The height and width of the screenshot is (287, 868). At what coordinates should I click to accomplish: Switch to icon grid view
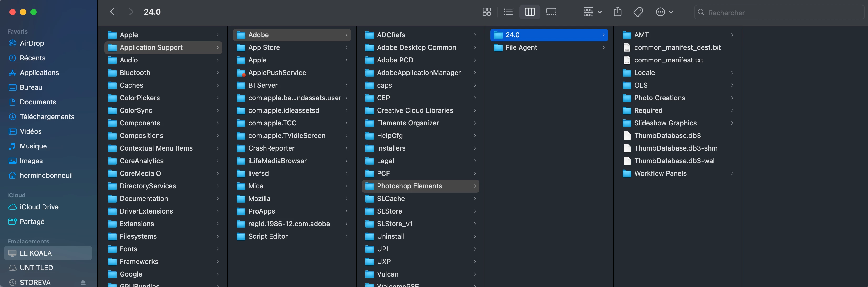[x=487, y=12]
